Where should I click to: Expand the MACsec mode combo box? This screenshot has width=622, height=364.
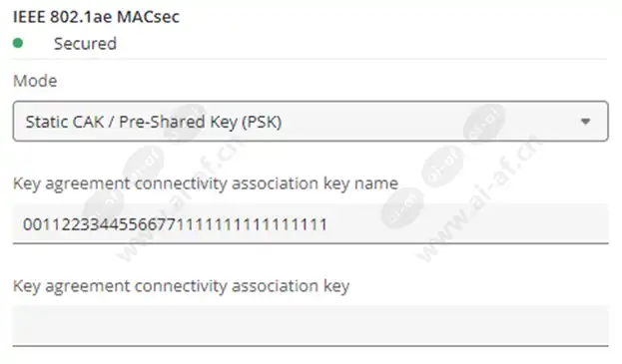(x=311, y=122)
